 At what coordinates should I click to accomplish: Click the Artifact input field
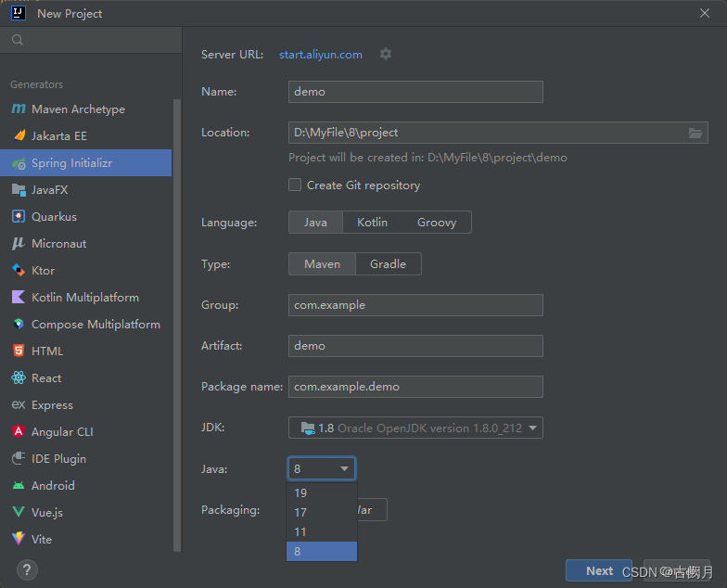pyautogui.click(x=415, y=346)
